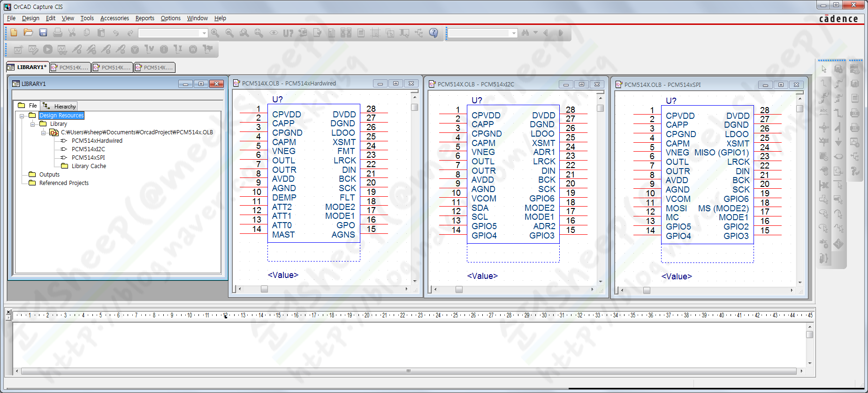
Task: Click the Voltage marker V icon
Action: pos(135,49)
